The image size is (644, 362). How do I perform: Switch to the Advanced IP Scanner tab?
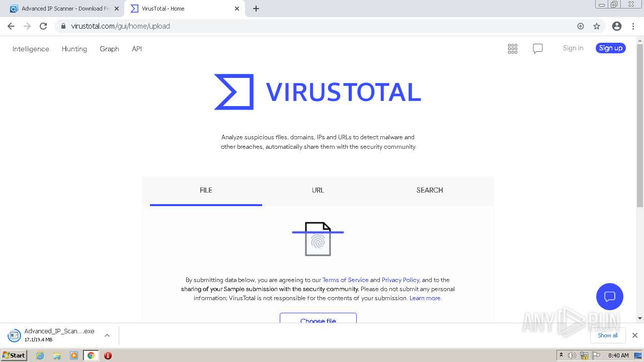pos(63,9)
